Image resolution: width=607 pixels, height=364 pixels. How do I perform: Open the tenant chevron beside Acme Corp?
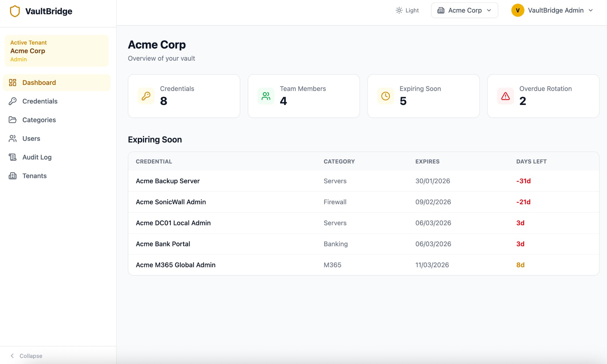click(489, 10)
